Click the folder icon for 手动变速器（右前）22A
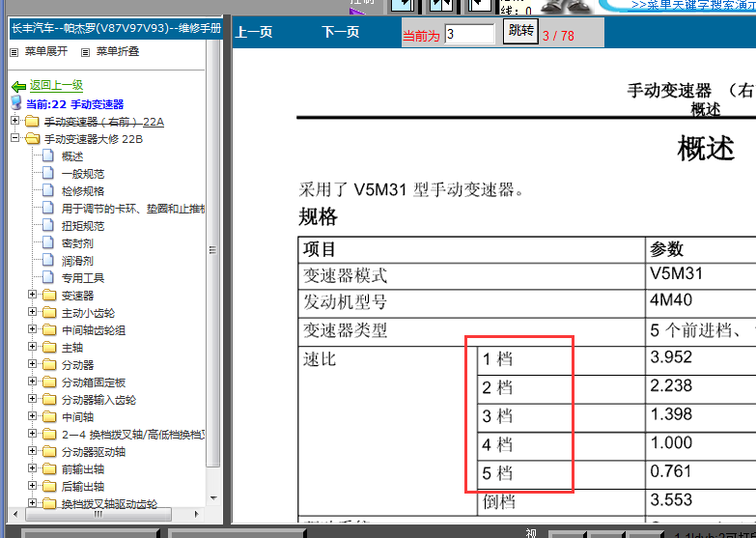Image resolution: width=756 pixels, height=538 pixels. (32, 121)
